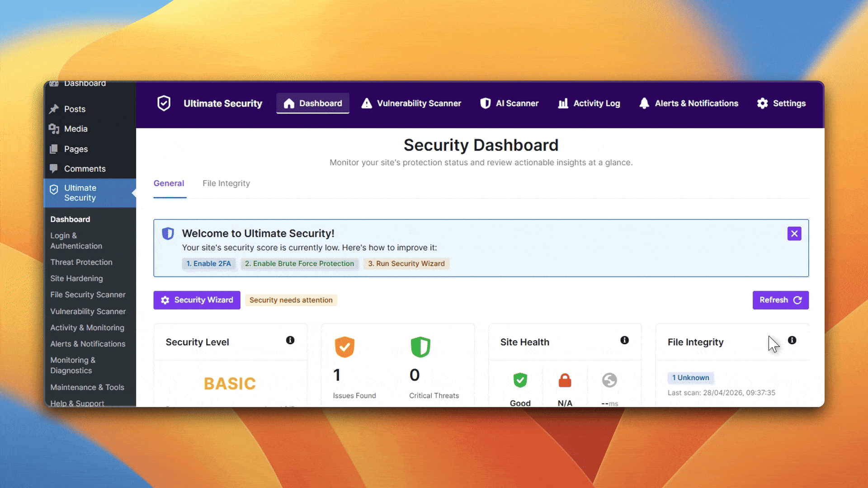The image size is (868, 488).
Task: Click the bar chart icon for Activity Log
Action: [563, 103]
